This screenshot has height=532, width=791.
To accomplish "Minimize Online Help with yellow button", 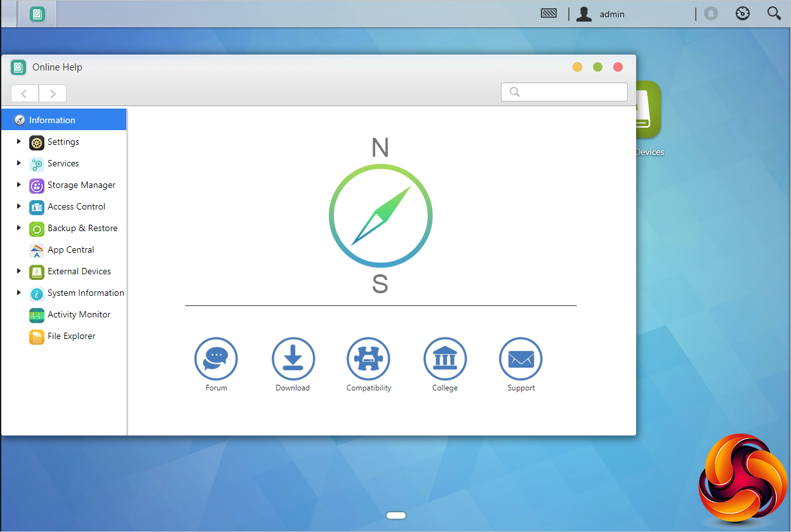I will (577, 67).
